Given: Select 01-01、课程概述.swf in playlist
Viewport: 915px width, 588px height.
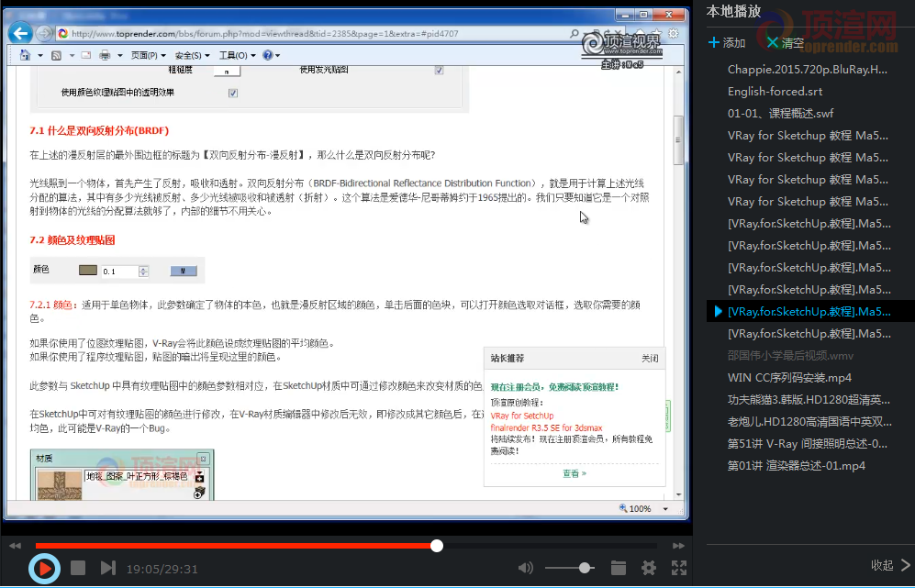Looking at the screenshot, I should (x=780, y=113).
